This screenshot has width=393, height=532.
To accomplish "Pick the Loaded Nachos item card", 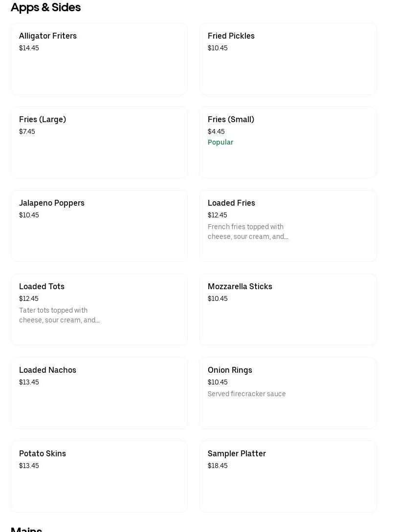I will (x=99, y=393).
